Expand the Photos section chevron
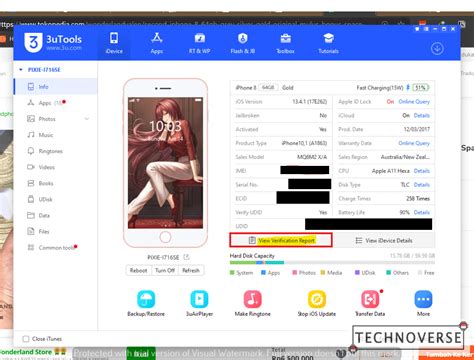 point(87,119)
